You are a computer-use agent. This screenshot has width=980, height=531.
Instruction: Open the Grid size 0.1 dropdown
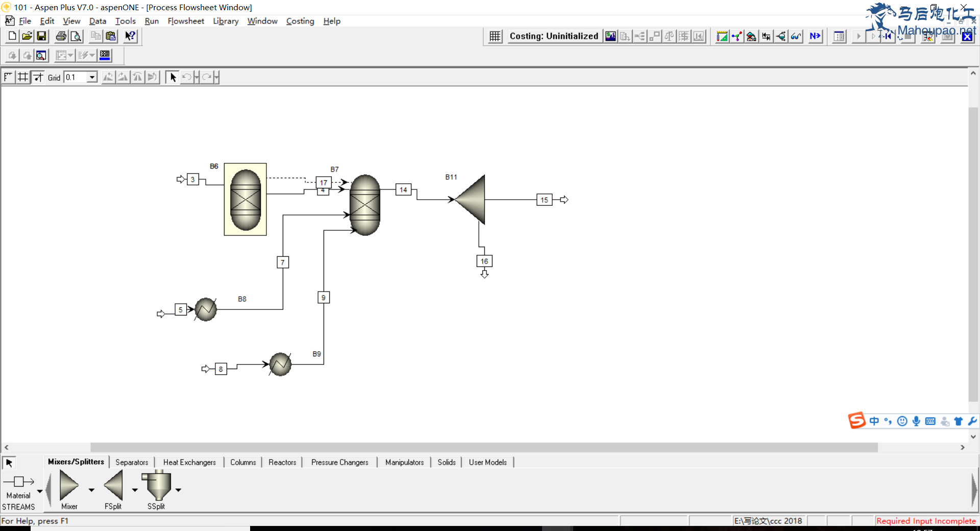(x=92, y=77)
